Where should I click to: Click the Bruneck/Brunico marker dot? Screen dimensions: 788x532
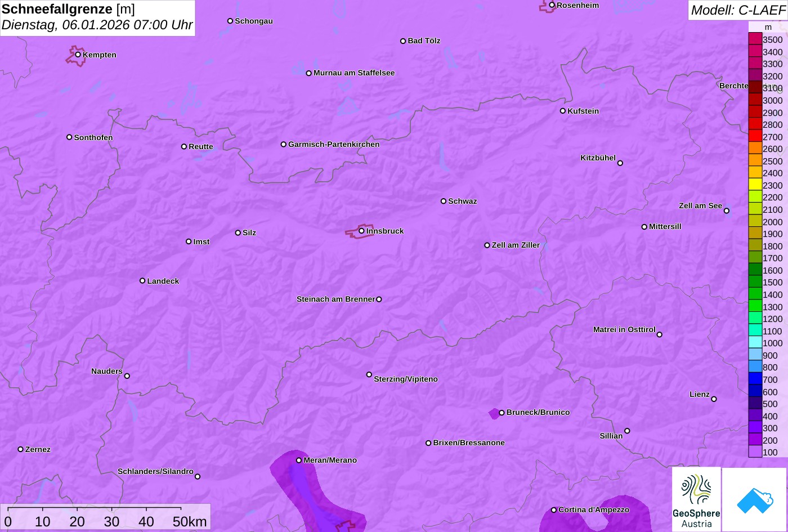coord(502,413)
